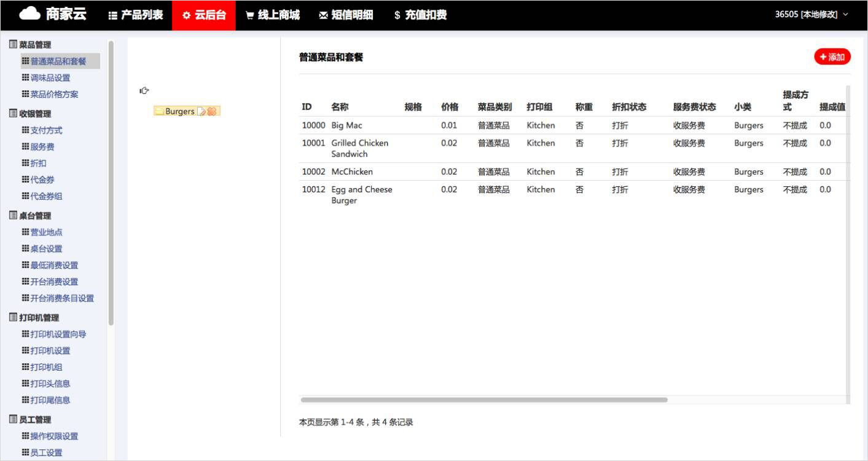Viewport: 868px width, 461px height.
Task: Click the sidebar vertical scrollbar
Action: pyautogui.click(x=111, y=183)
